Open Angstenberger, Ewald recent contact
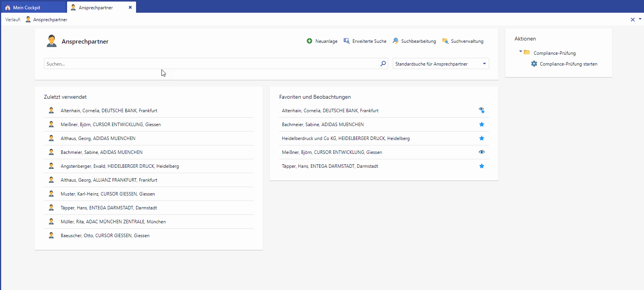 (x=119, y=166)
